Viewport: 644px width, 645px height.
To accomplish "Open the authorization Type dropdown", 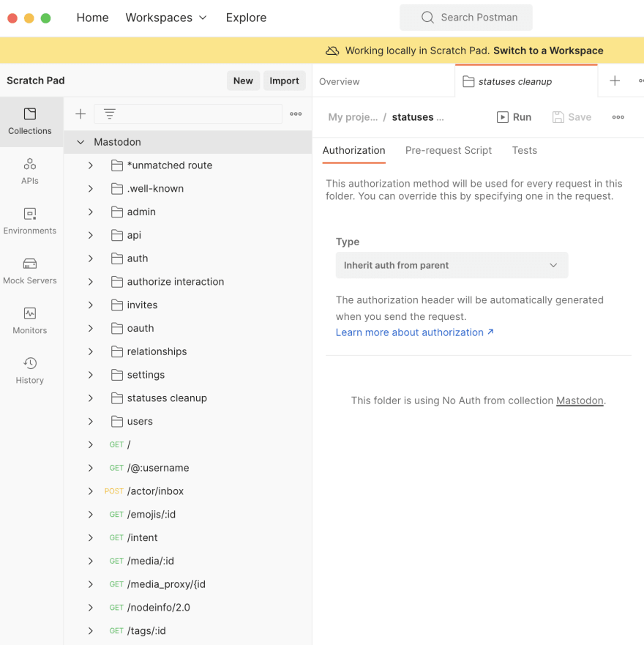I will click(452, 265).
